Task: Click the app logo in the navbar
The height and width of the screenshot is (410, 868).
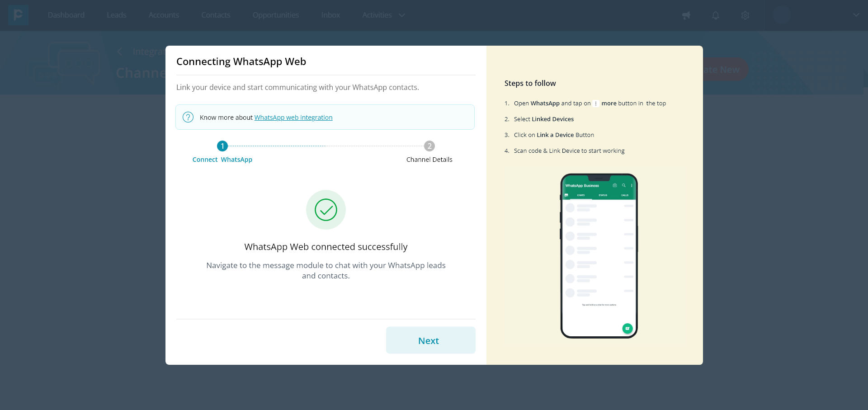Action: (18, 15)
